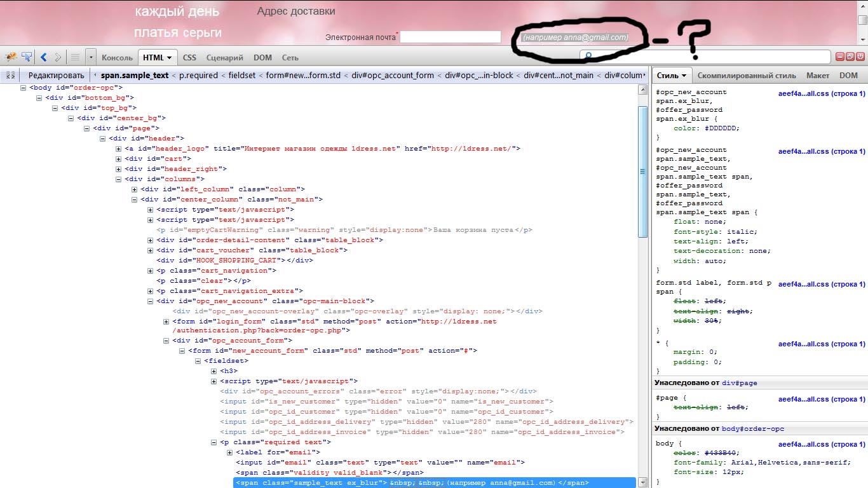Open the HTML tab options dropdown
The width and height of the screenshot is (868, 488).
pos(170,58)
